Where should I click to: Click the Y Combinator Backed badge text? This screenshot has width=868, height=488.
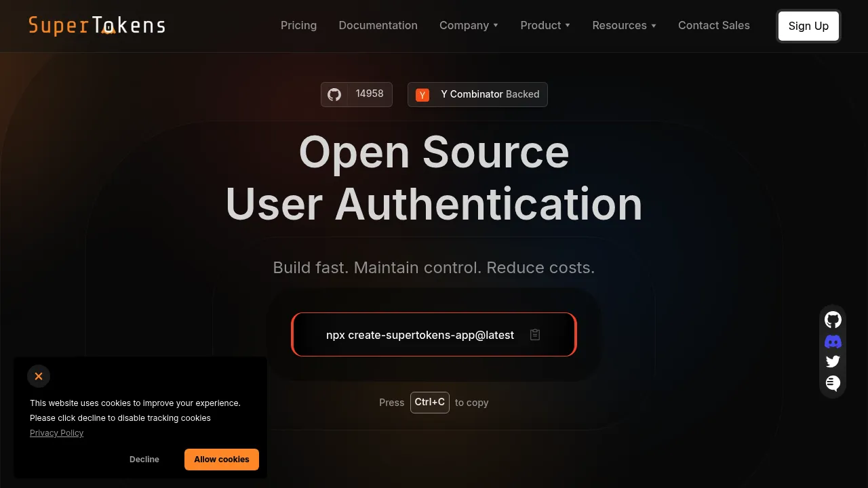pyautogui.click(x=490, y=94)
